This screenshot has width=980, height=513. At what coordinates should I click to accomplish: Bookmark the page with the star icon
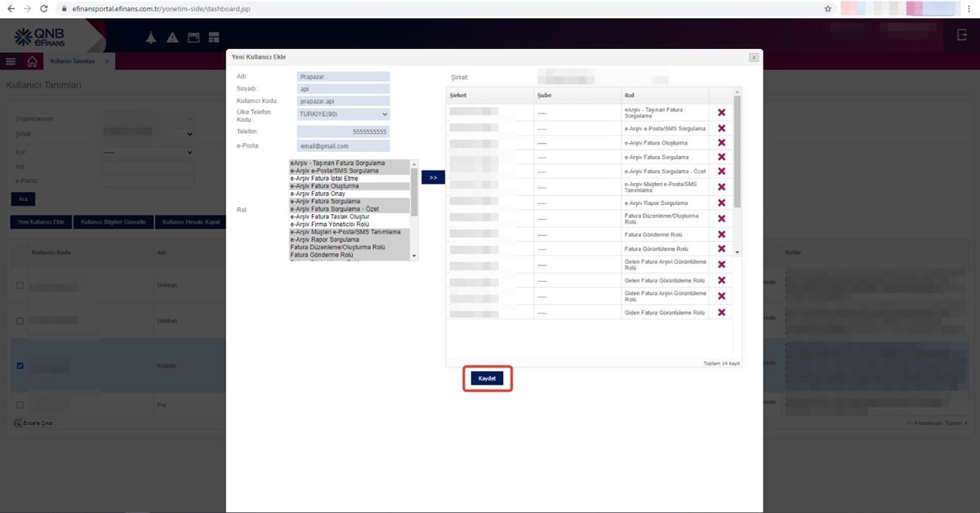[828, 9]
